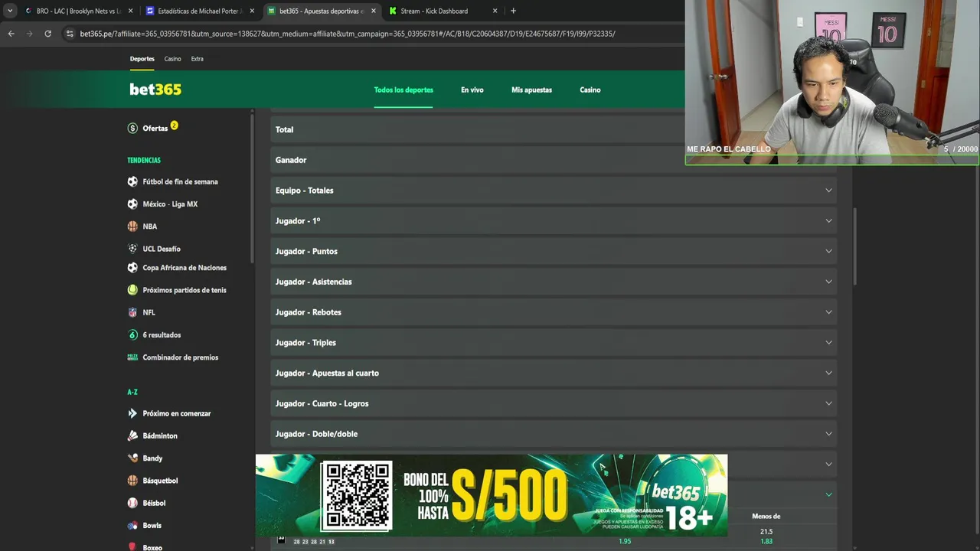This screenshot has width=980, height=551.
Task: Click the tennis ball icon for Próximos partidos
Action: (x=132, y=290)
